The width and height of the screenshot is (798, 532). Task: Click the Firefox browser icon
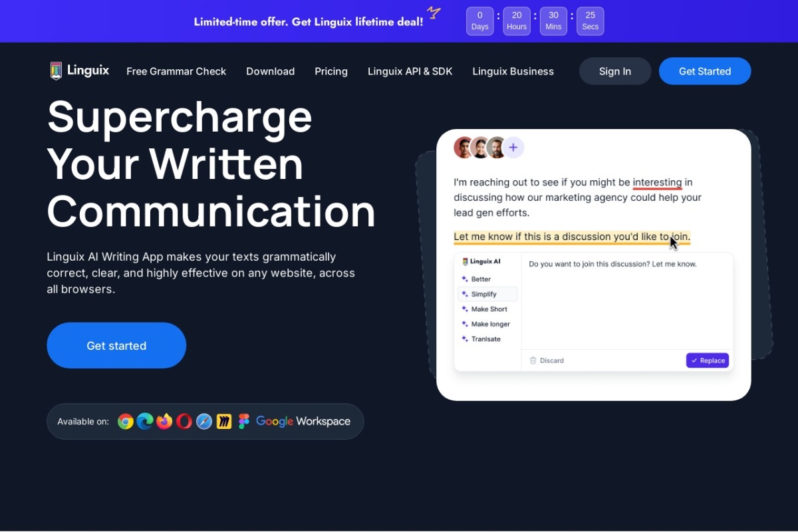(x=164, y=422)
